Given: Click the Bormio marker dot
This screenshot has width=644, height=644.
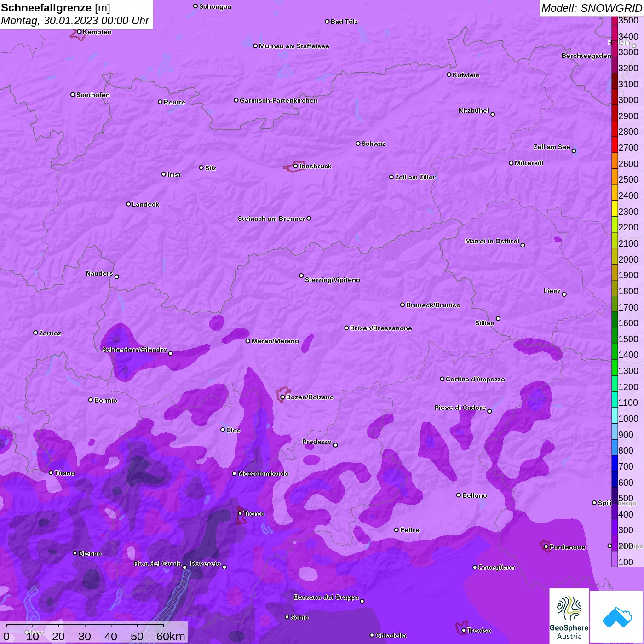Looking at the screenshot, I should point(91,400).
